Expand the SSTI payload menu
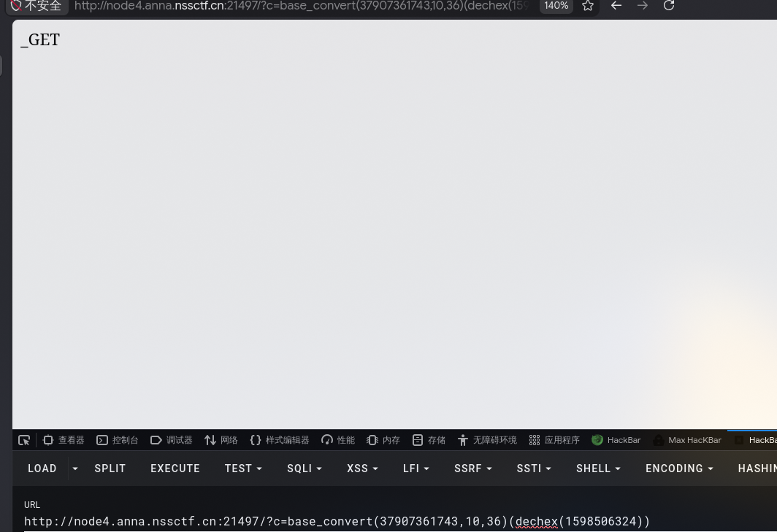Viewport: 777px width, 532px height. 534,468
